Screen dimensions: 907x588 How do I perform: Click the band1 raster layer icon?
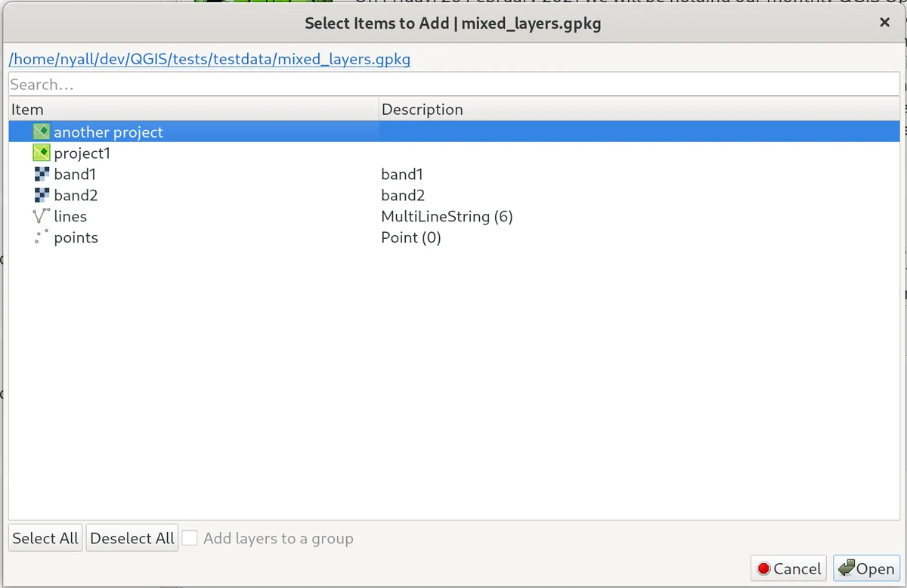pos(42,175)
